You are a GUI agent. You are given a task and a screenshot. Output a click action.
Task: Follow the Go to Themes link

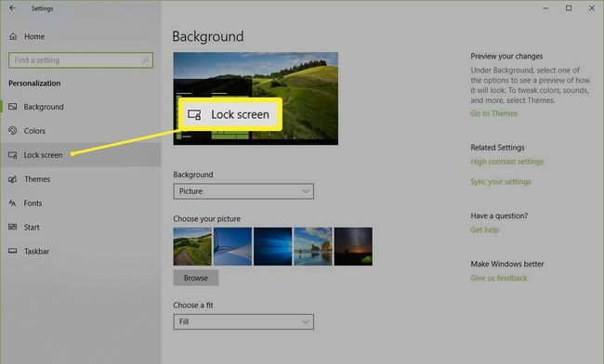[x=493, y=113]
